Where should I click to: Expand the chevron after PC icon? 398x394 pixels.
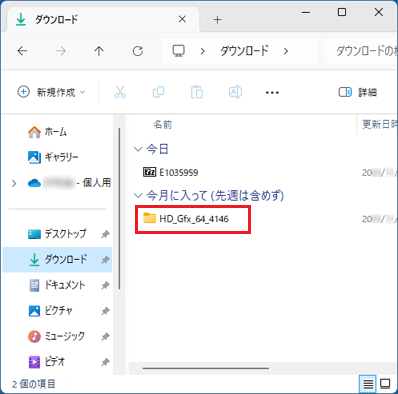(x=202, y=51)
